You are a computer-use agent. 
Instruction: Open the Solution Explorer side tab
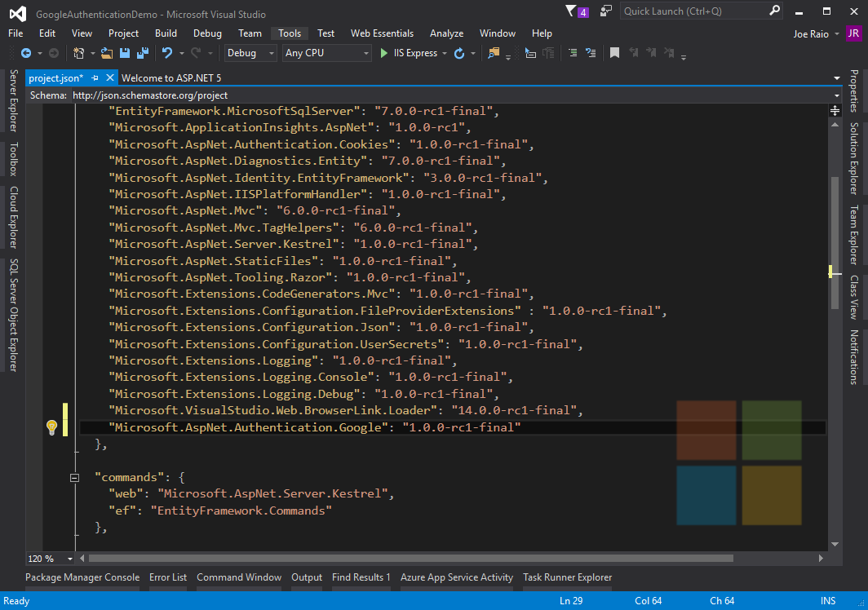[854, 158]
